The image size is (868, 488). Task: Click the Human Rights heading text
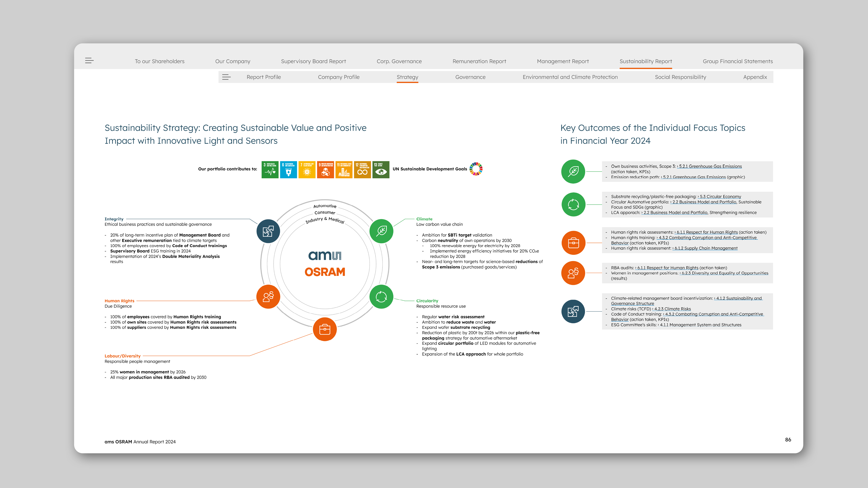(119, 301)
